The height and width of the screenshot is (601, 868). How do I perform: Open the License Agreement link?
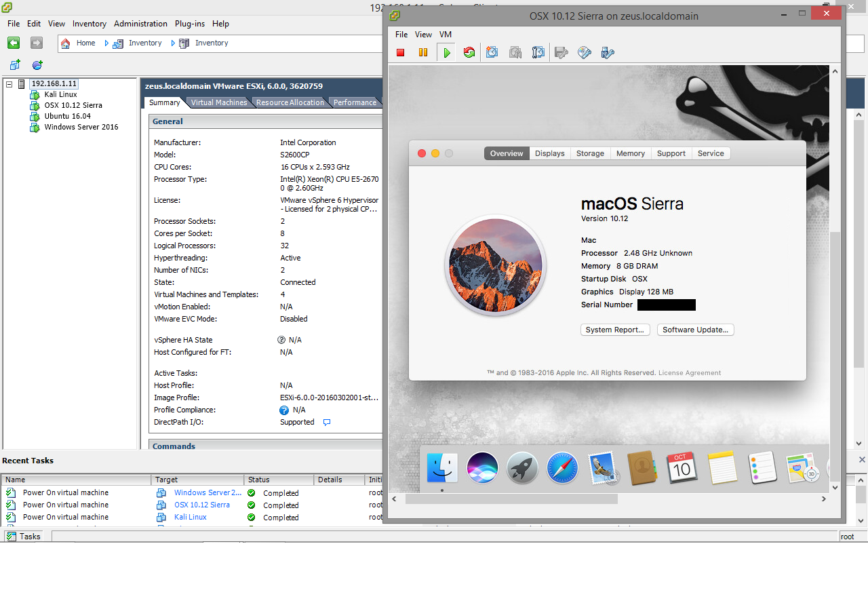690,372
